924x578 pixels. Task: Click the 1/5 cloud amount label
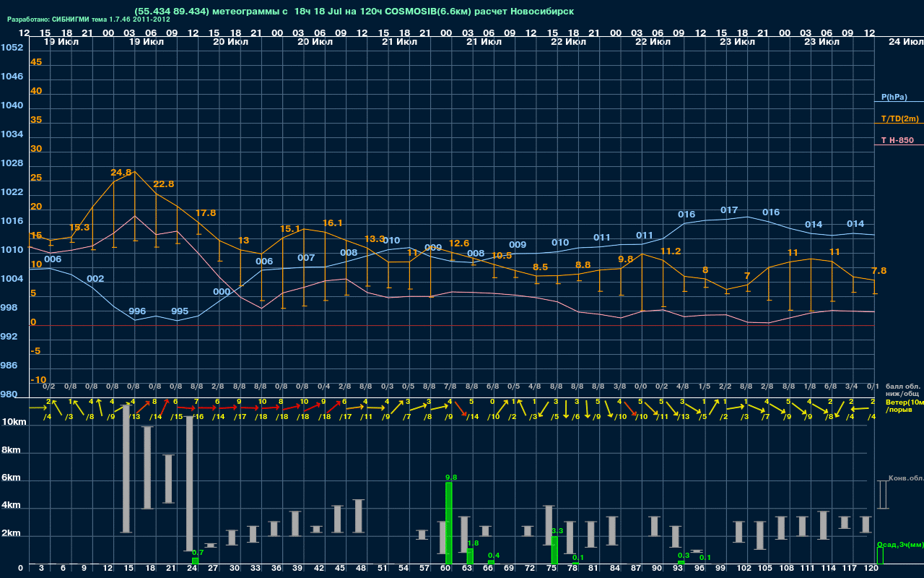click(704, 387)
